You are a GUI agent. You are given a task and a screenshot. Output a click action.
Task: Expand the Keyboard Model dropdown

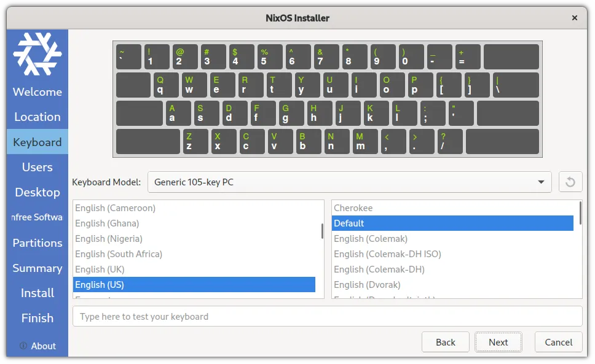click(349, 182)
